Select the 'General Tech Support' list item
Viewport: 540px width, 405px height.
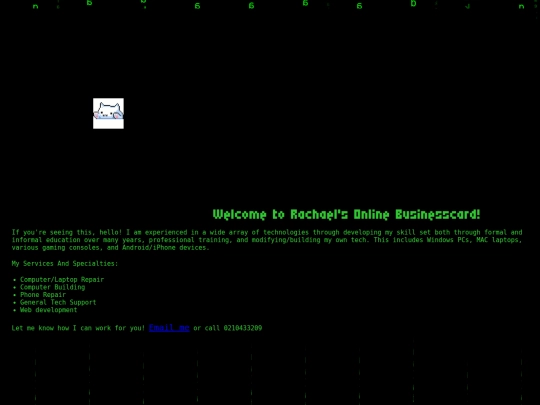(x=58, y=302)
